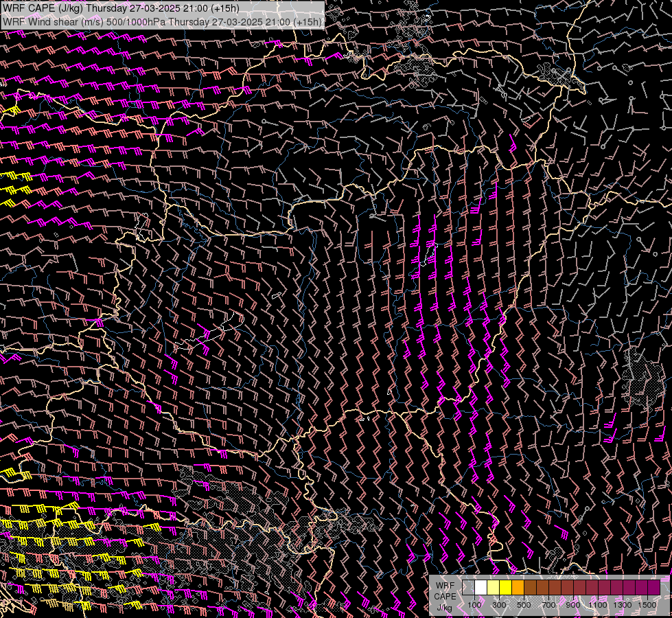Click the rightmost purple CAPE legend swatch

tap(654, 588)
